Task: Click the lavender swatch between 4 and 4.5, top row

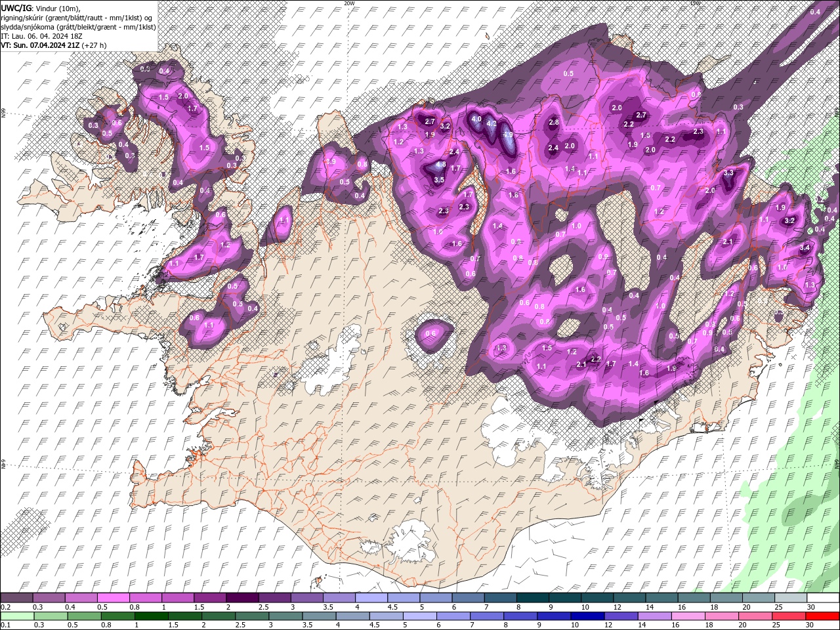Action: point(370,597)
